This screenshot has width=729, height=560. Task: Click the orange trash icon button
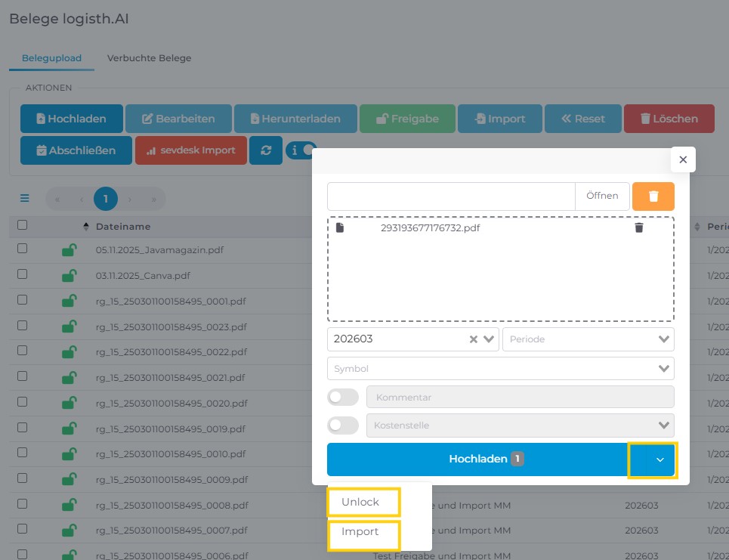click(x=653, y=196)
